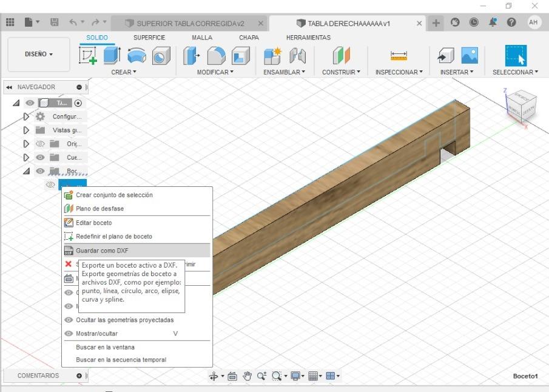Expand the Vistas tree node
549x392 pixels.
click(x=26, y=130)
